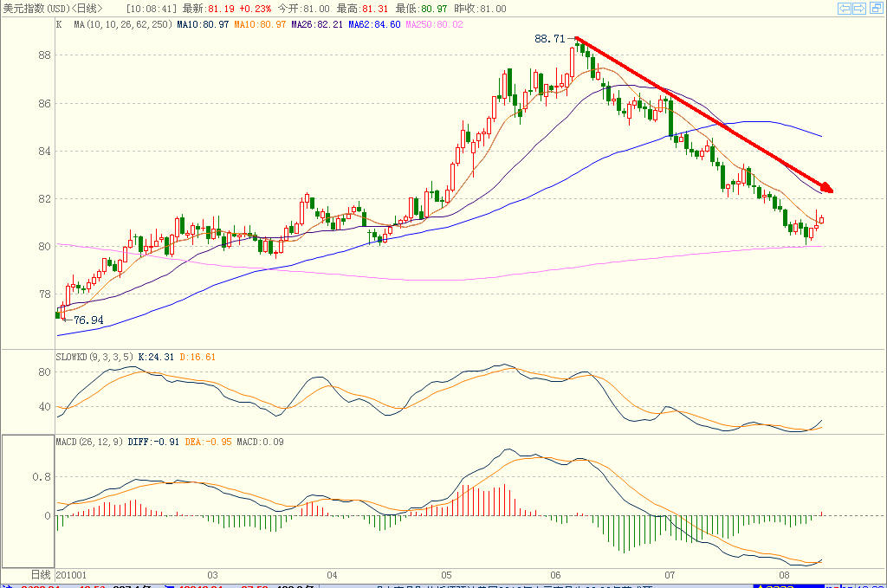
Task: Select the D:16.61 value
Action: pyautogui.click(x=197, y=357)
